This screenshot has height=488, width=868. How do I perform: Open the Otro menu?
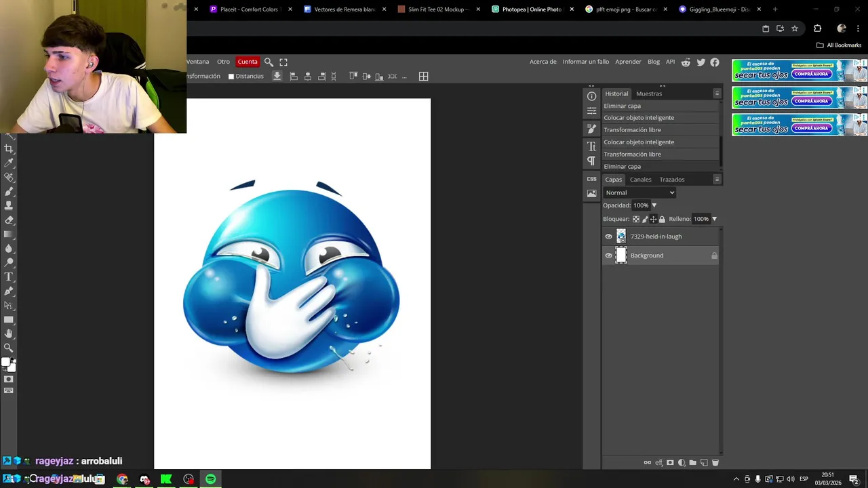(223, 62)
